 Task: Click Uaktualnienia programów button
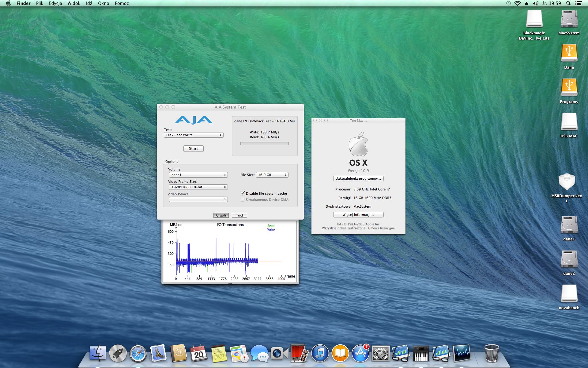(358, 178)
